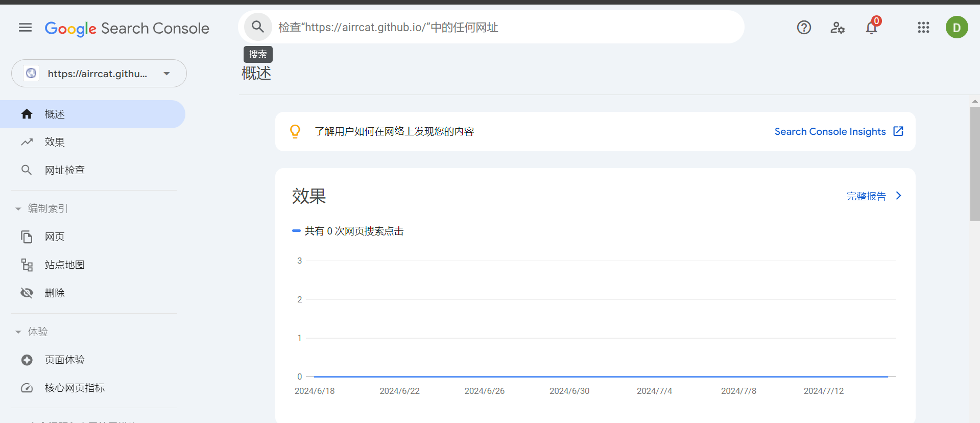Image resolution: width=980 pixels, height=423 pixels.
Task: Go to 站点地图 page
Action: click(64, 265)
